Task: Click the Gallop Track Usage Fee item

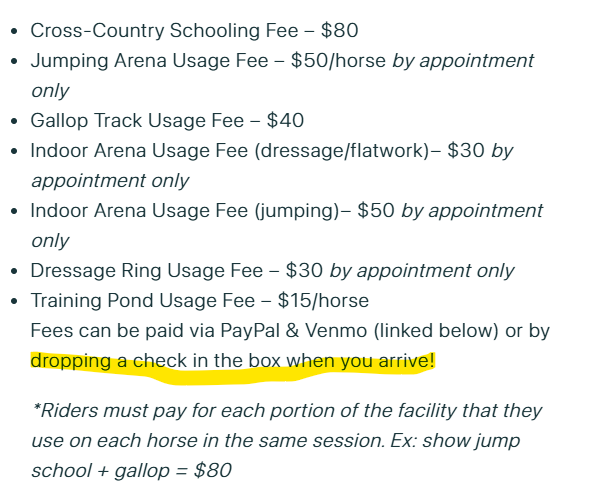Action: click(x=167, y=121)
